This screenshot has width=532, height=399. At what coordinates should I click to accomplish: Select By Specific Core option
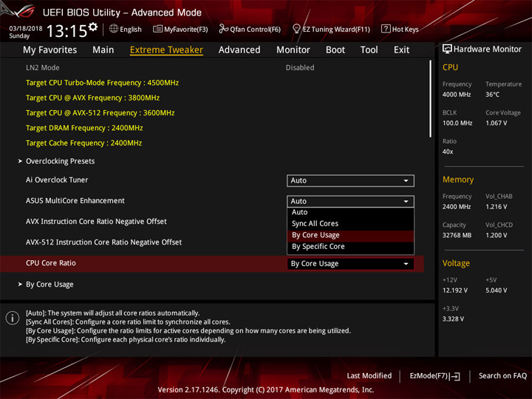(x=350, y=247)
